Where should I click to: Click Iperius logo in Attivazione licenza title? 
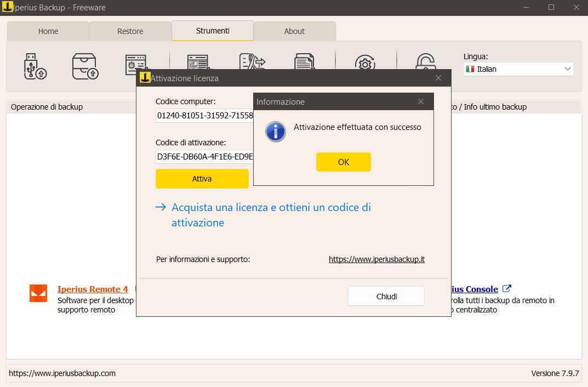[145, 78]
